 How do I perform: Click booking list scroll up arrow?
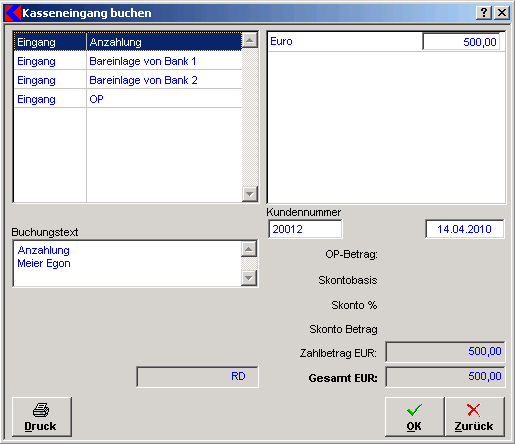tap(250, 40)
